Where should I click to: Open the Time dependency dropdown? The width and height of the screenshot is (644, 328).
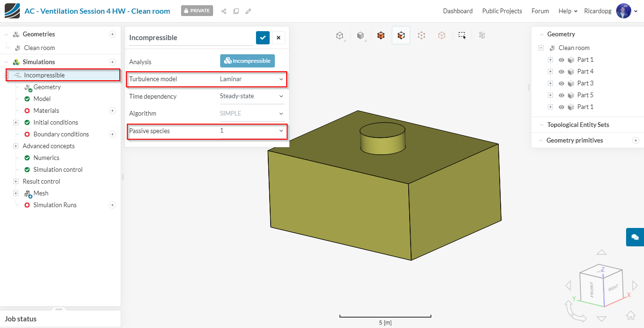252,96
